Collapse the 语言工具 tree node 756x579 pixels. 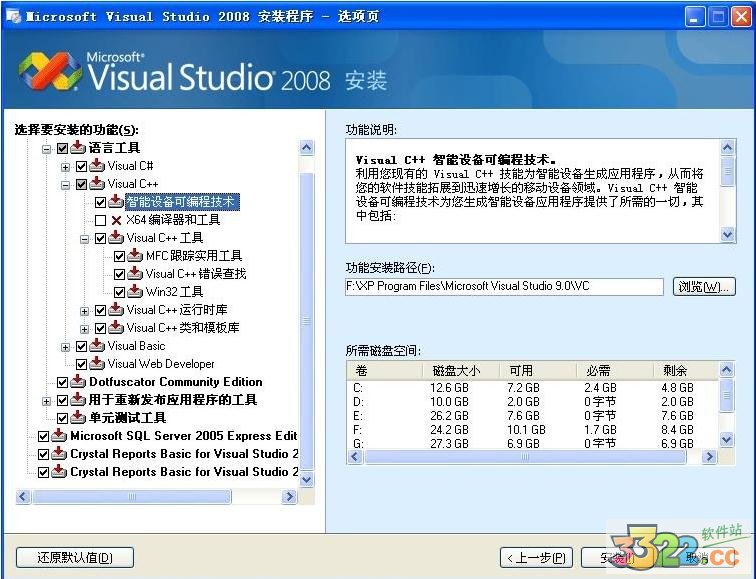coord(46,148)
